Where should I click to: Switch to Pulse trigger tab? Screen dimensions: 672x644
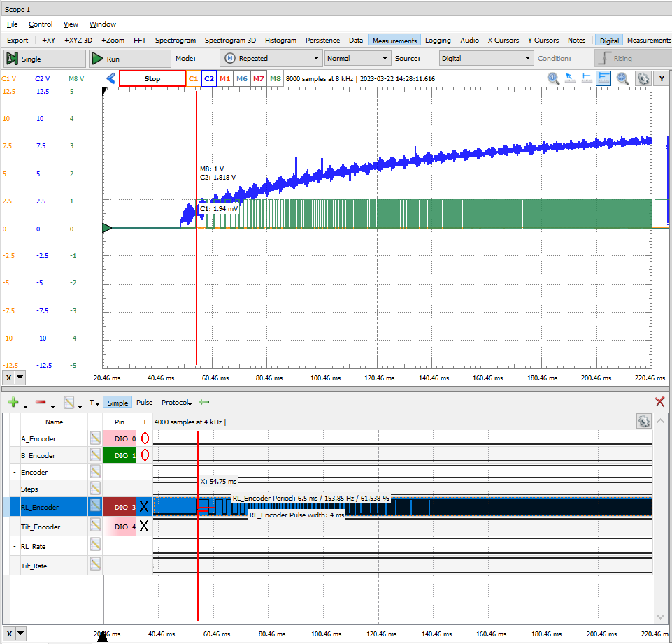[145, 403]
